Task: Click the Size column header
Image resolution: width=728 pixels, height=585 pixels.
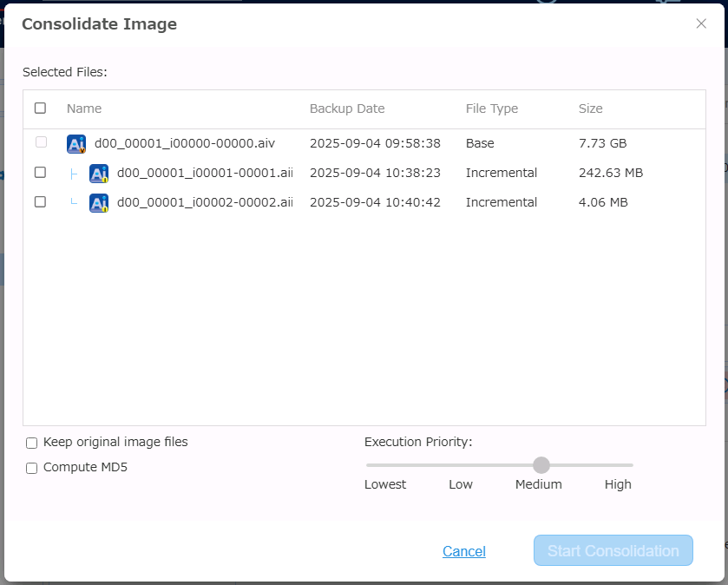Action: (590, 108)
